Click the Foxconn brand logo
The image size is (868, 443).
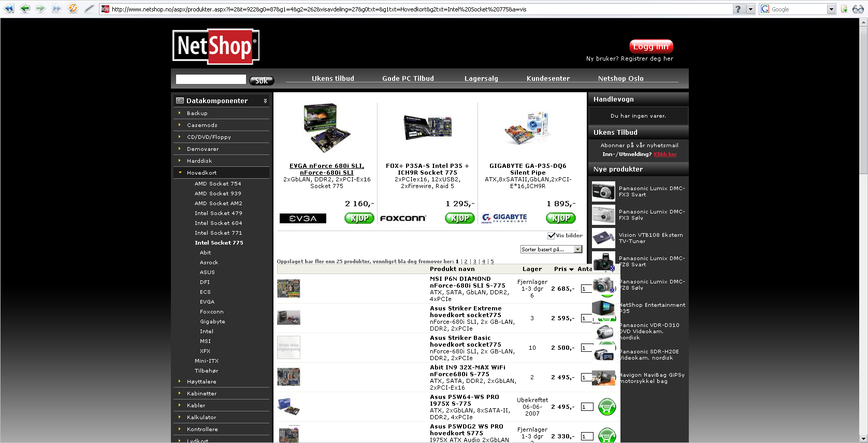click(x=403, y=219)
